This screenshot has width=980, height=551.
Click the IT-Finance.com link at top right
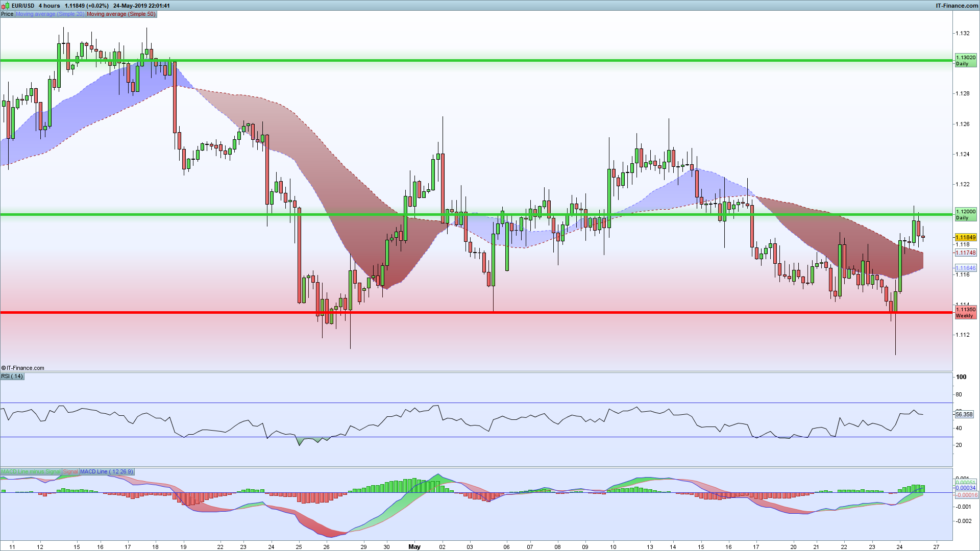click(x=957, y=6)
